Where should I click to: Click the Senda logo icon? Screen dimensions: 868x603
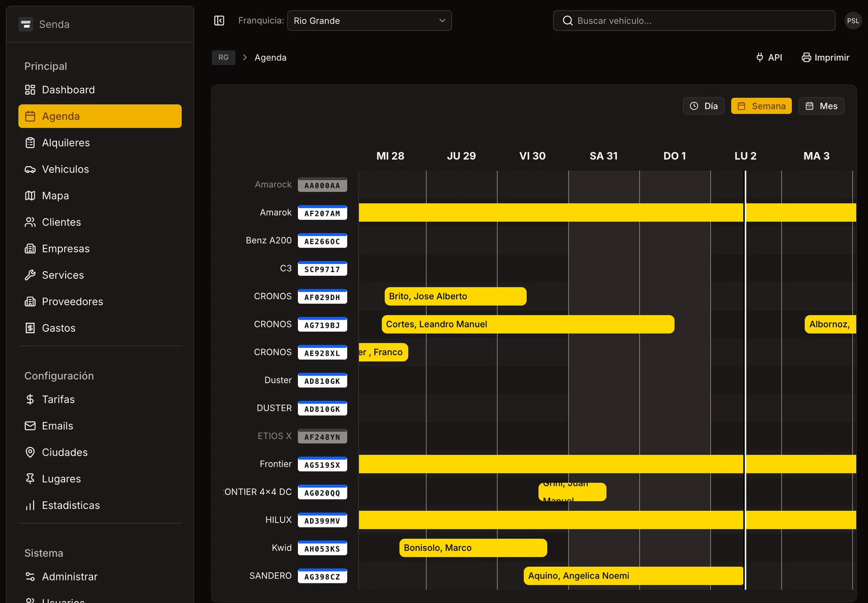(x=26, y=24)
